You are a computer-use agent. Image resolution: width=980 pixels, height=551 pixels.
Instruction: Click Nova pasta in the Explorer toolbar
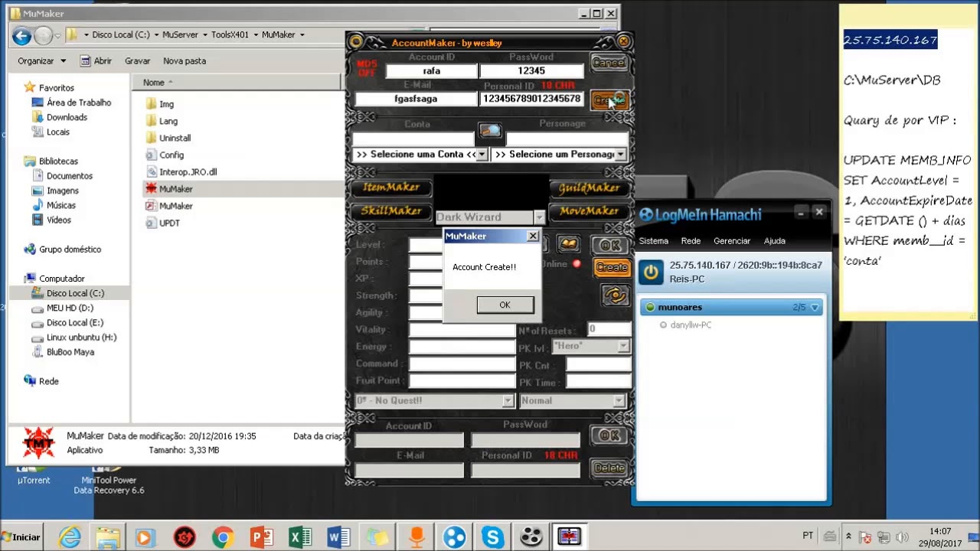tap(185, 60)
